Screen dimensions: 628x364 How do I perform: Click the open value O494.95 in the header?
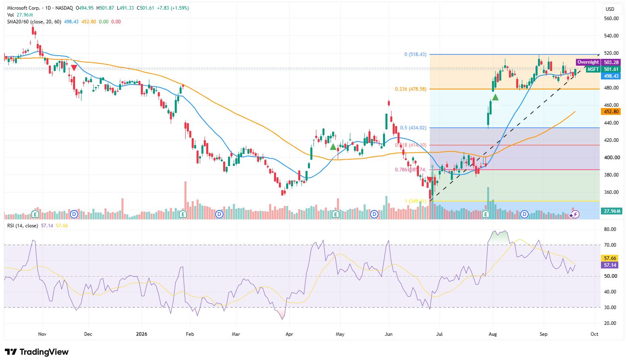click(x=85, y=8)
